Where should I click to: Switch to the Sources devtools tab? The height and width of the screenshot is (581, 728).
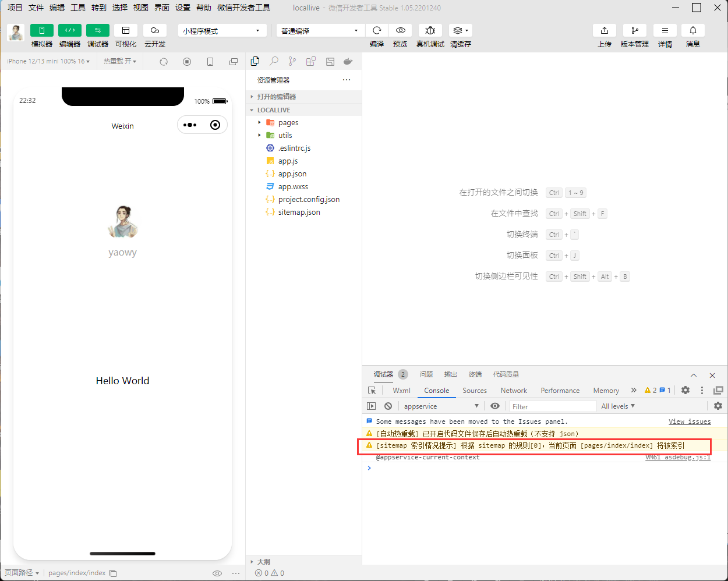point(475,391)
